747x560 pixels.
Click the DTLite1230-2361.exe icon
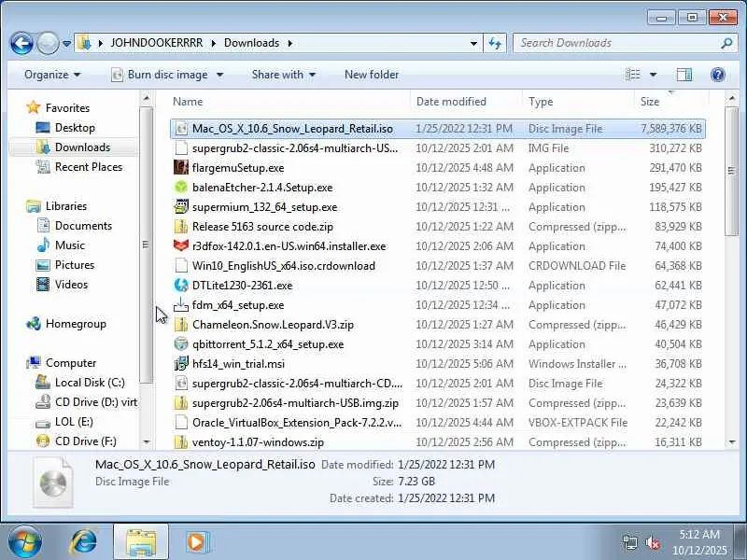coord(181,285)
